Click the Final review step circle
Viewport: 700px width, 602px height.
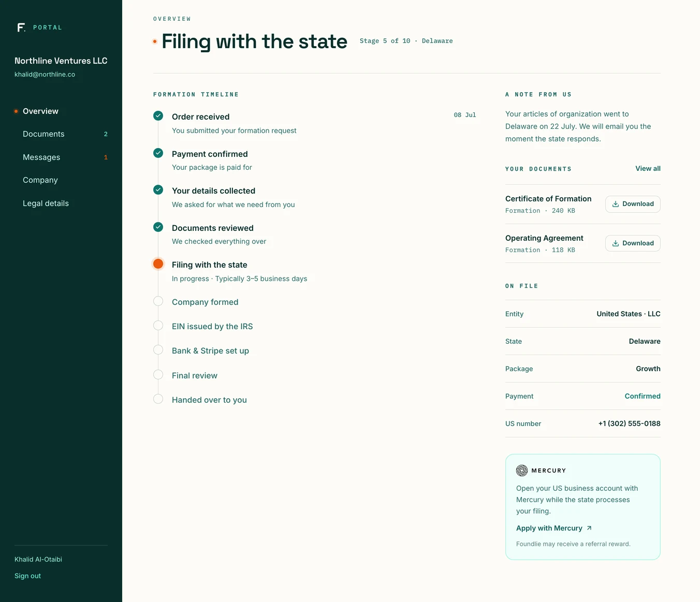tap(158, 375)
